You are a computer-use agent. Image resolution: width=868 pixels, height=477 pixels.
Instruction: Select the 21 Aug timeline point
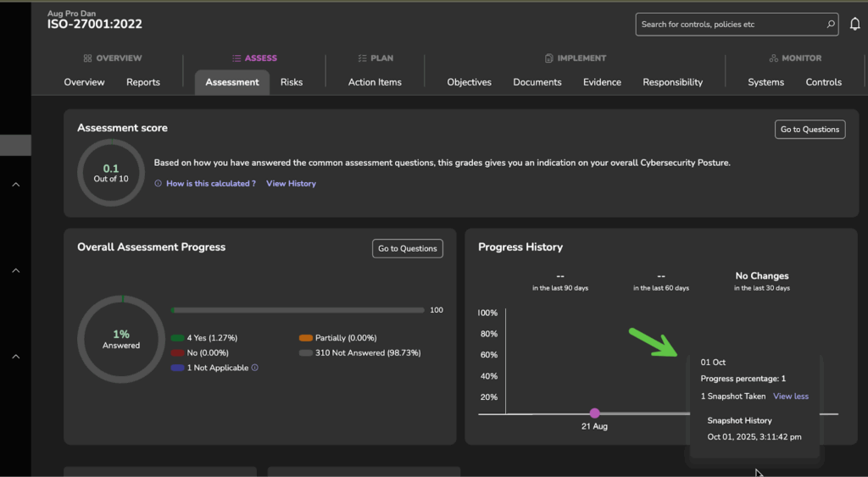click(595, 413)
